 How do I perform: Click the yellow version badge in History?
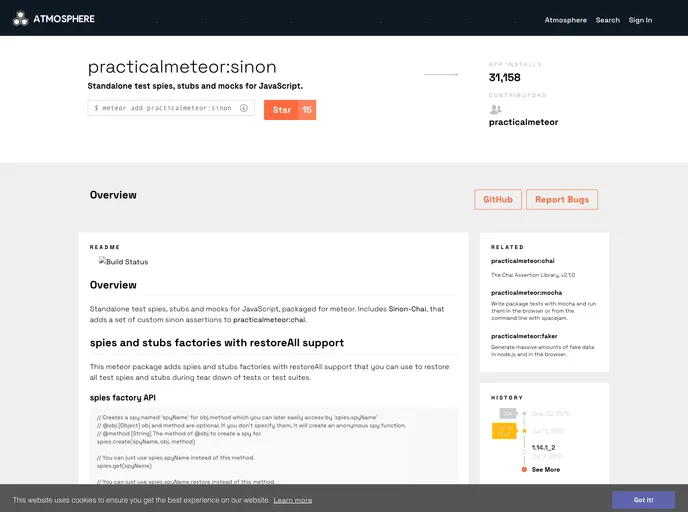[x=505, y=431]
